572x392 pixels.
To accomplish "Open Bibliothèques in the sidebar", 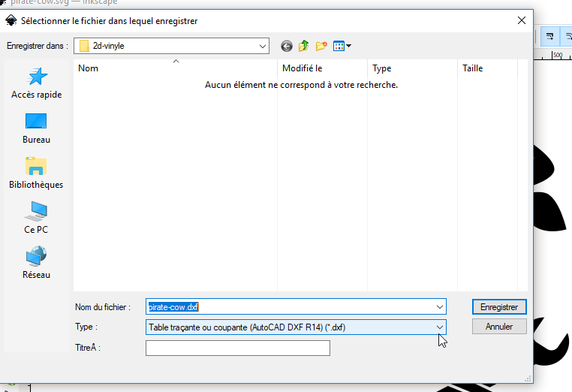I will pyautogui.click(x=37, y=173).
